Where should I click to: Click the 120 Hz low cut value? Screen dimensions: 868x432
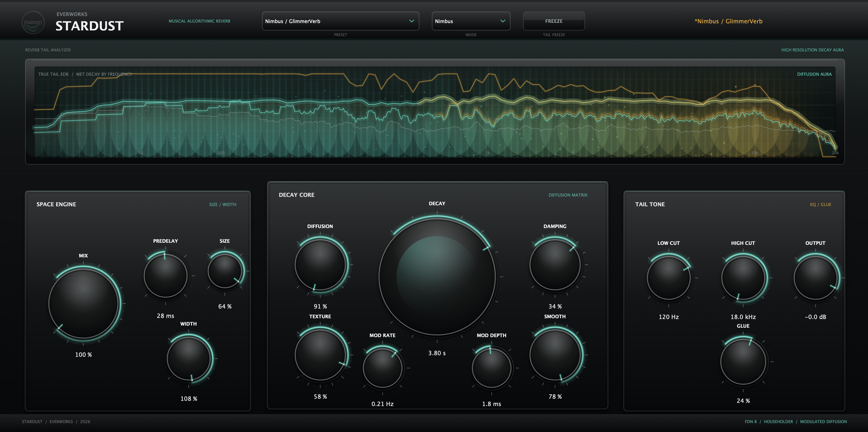click(x=669, y=317)
